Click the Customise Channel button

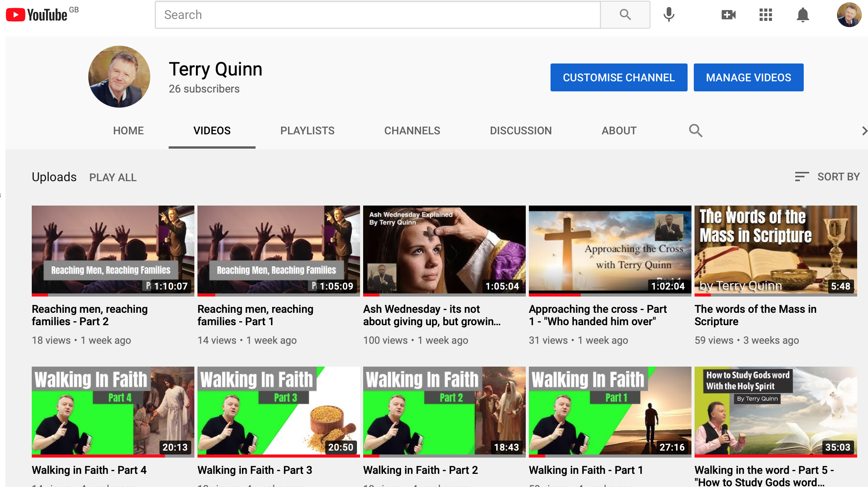[619, 77]
